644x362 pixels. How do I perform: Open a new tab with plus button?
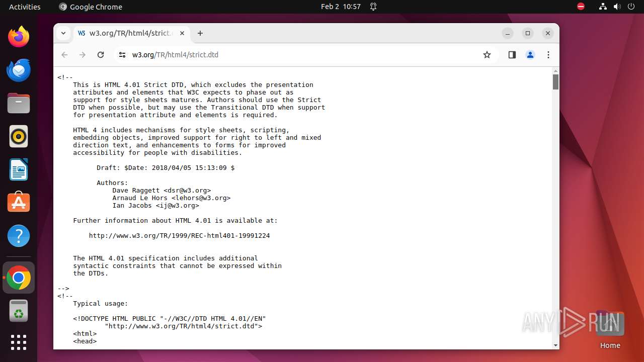[x=200, y=33]
